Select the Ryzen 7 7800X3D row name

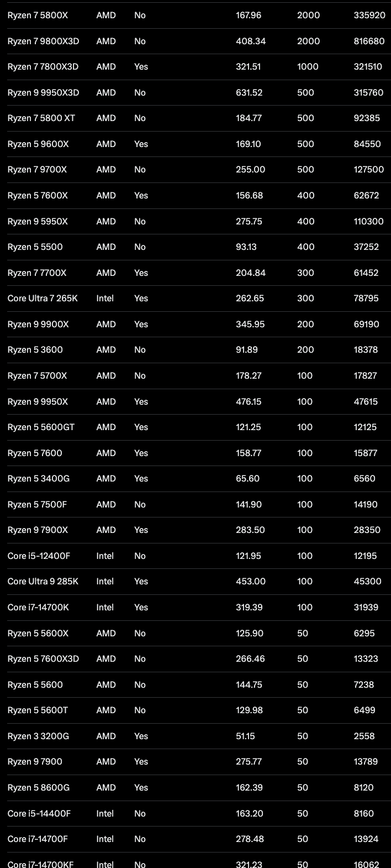point(43,67)
